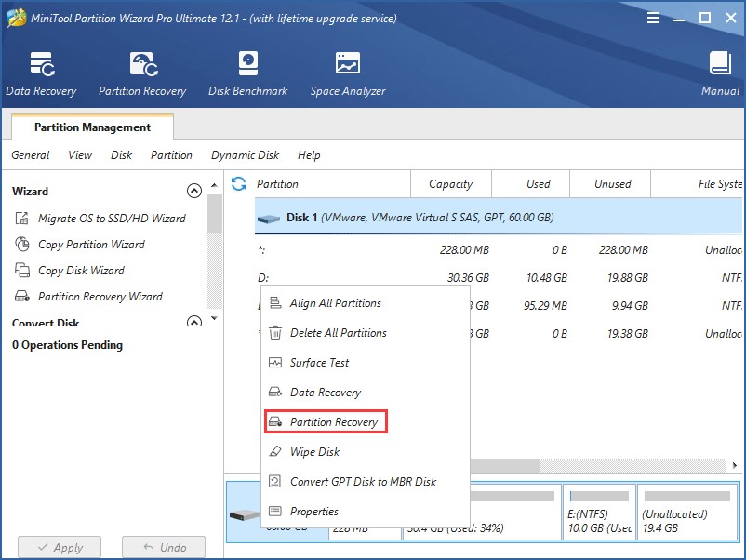Select Wipe Disk from context menu

[314, 452]
